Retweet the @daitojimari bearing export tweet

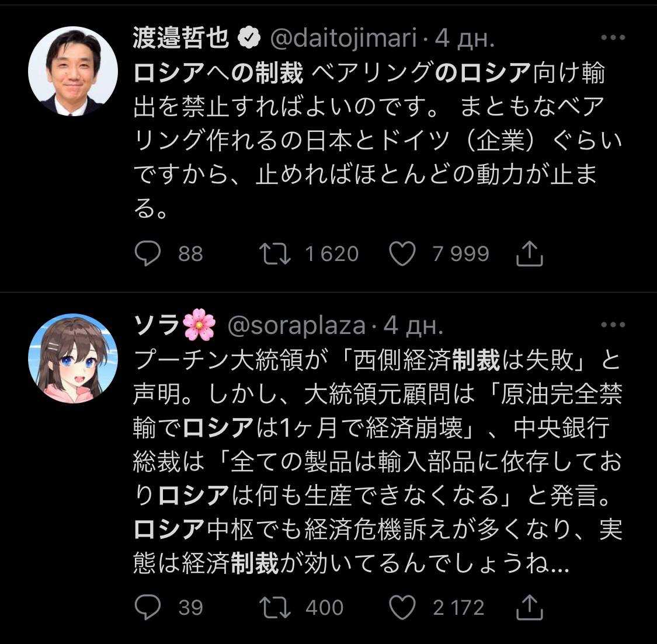click(275, 254)
